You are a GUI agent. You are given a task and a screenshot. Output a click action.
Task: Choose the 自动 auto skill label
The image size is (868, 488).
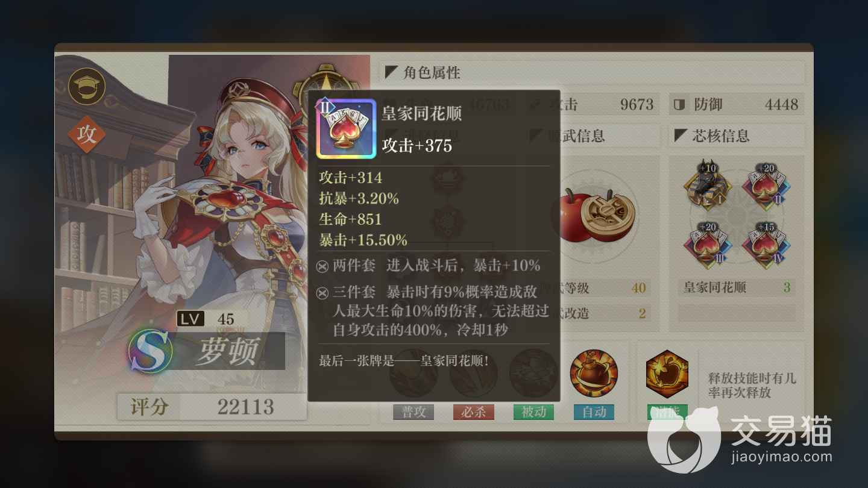tap(594, 412)
